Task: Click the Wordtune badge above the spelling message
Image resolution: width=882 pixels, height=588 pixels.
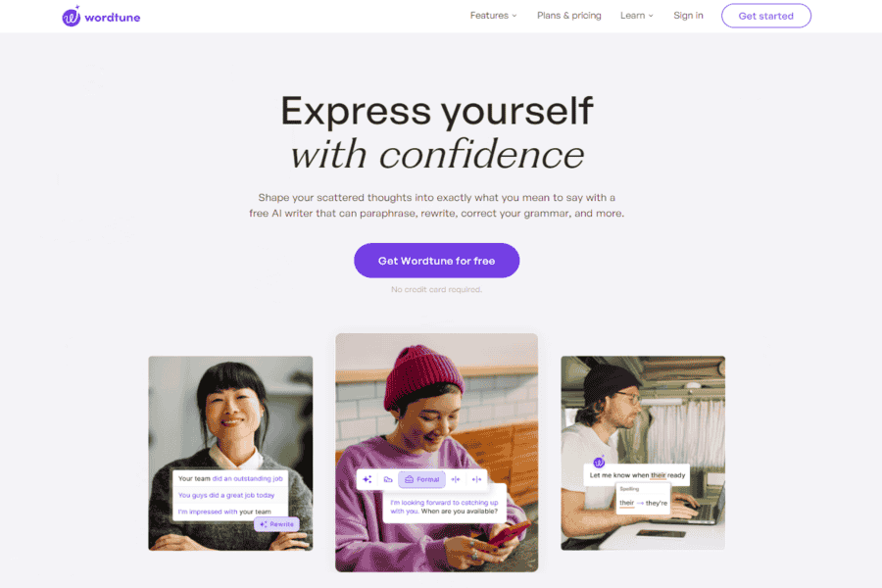Action: (x=599, y=462)
